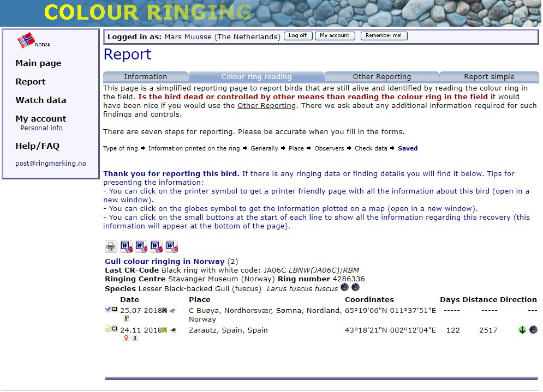Screen dimensions: 543x392
Task: Click the post@ringmerking.no email link
Action: 51,164
